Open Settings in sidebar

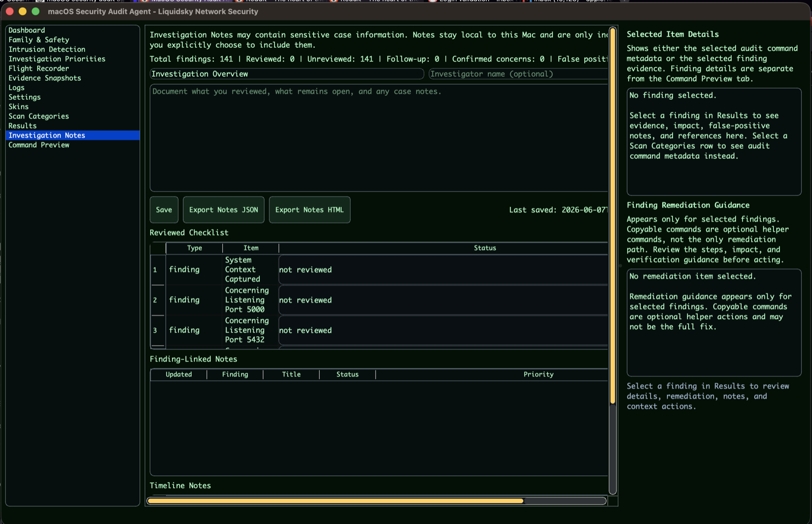(73, 97)
